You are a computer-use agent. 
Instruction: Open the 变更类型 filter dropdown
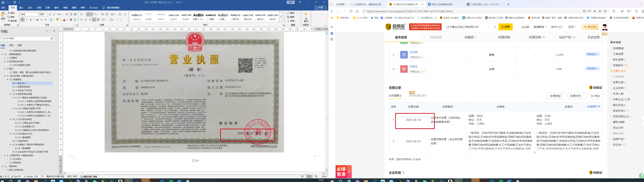click(557, 96)
